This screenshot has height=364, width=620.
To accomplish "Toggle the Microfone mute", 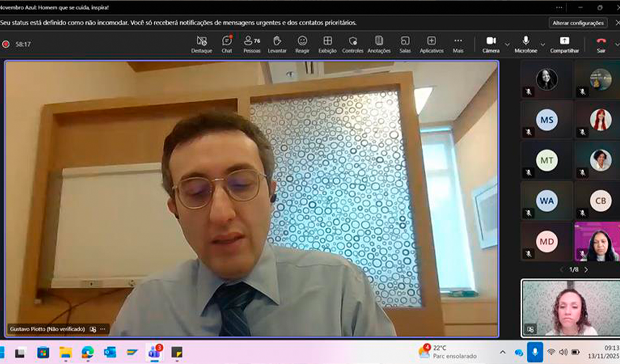I will tap(525, 44).
